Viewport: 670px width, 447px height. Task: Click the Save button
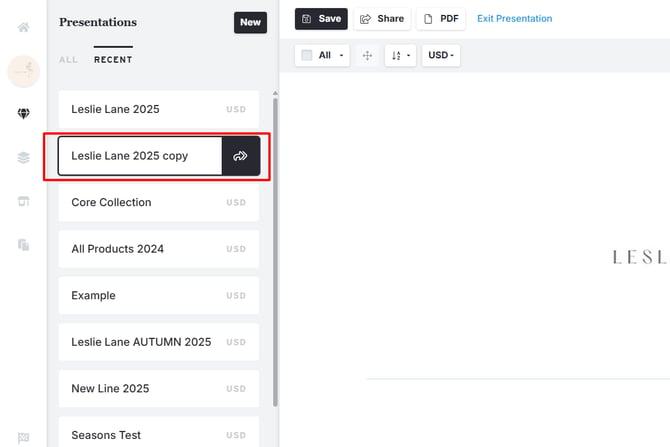click(321, 18)
